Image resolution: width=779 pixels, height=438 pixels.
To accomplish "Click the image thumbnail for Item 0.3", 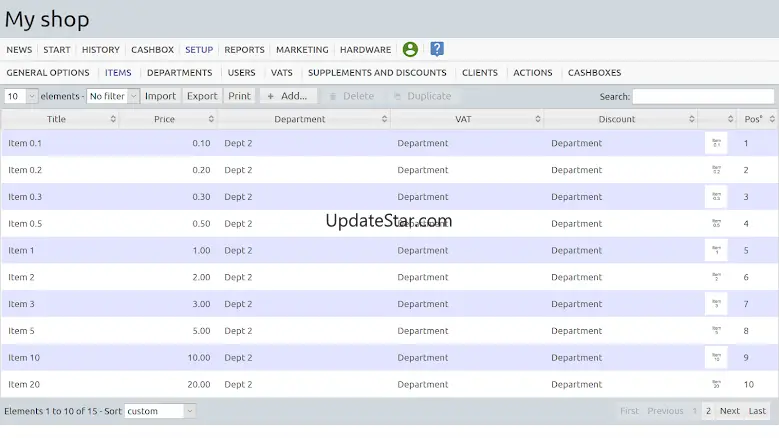I will point(716,197).
